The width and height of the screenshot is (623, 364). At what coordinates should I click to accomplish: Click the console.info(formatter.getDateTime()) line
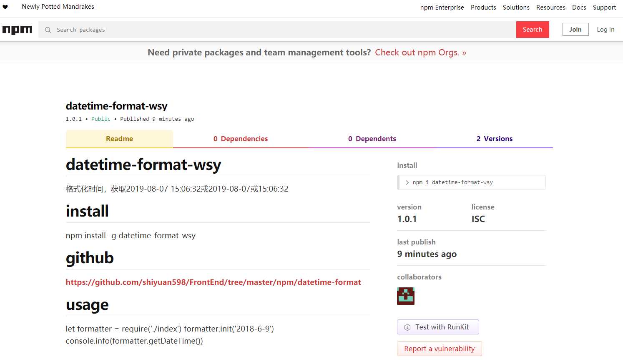134,341
